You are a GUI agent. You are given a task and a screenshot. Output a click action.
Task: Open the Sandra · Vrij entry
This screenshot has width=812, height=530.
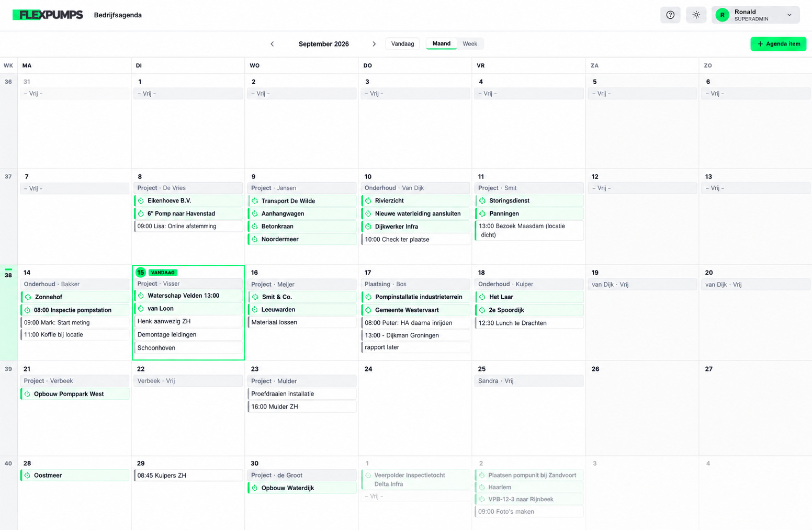tap(529, 381)
